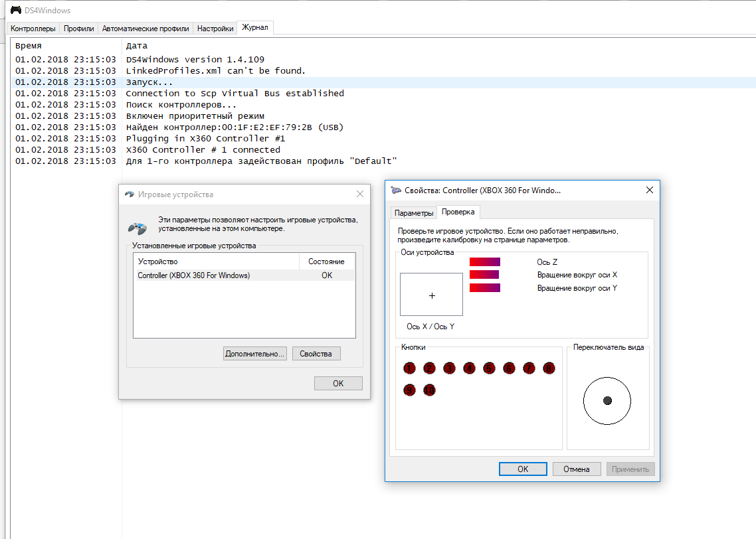Click the Устройство column header
This screenshot has width=756, height=539.
tap(217, 262)
